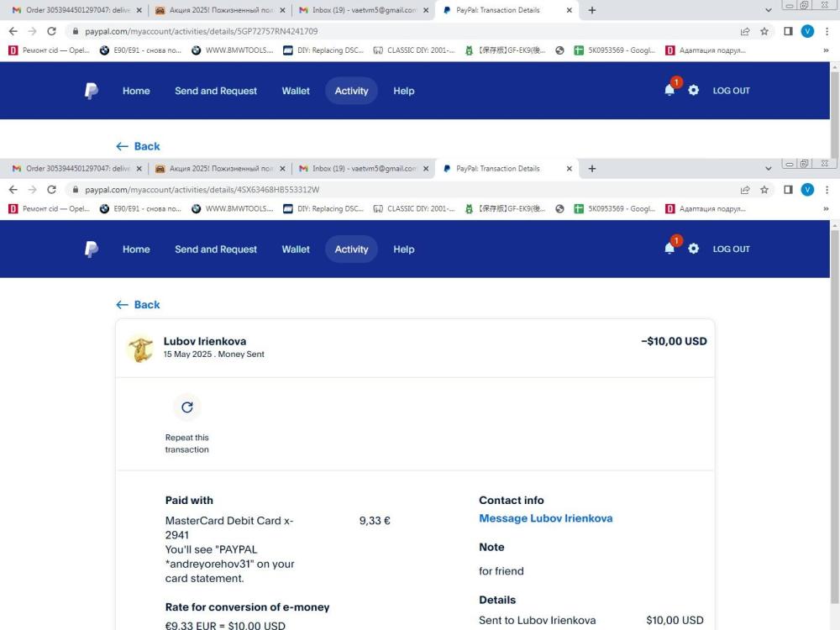Open a new tab with the plus in the lower window
This screenshot has height=630, width=840.
pyautogui.click(x=592, y=168)
